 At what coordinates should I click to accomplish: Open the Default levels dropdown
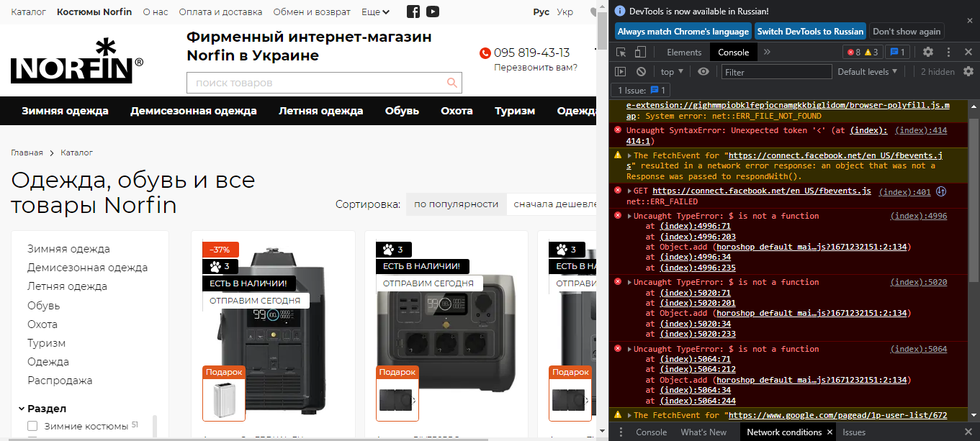(x=868, y=71)
